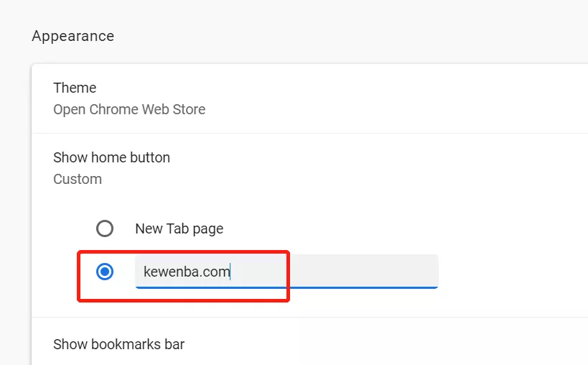Click the "New Tab page" option label
The height and width of the screenshot is (365, 588).
point(179,228)
